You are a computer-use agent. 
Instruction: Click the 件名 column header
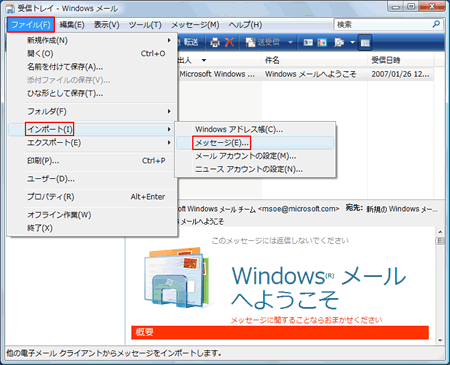tap(314, 60)
